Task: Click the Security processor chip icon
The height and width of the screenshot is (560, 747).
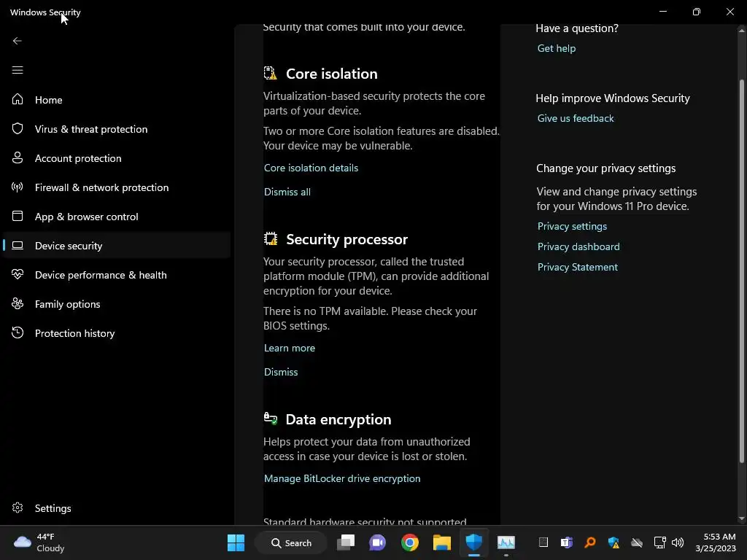Action: coord(270,238)
